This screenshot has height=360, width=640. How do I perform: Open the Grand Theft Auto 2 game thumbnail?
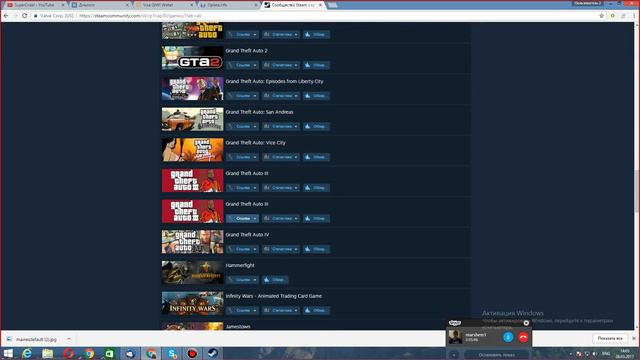[193, 58]
